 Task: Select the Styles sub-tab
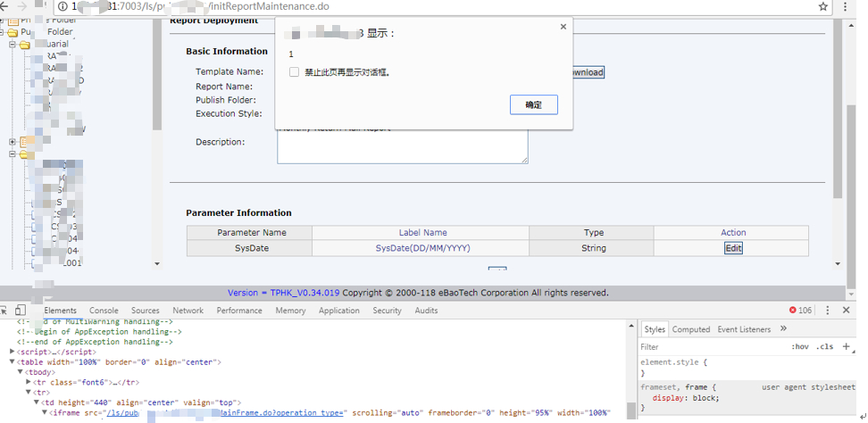655,329
